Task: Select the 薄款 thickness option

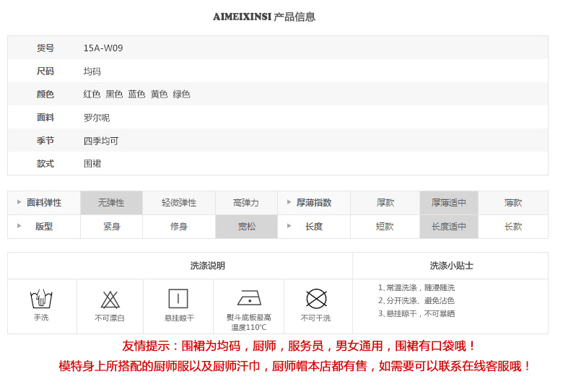Action: point(513,203)
